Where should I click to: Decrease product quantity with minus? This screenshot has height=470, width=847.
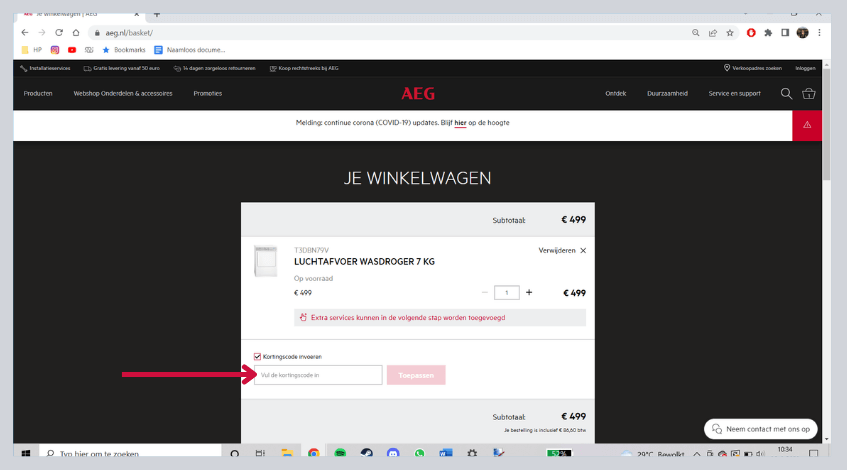pyautogui.click(x=485, y=293)
